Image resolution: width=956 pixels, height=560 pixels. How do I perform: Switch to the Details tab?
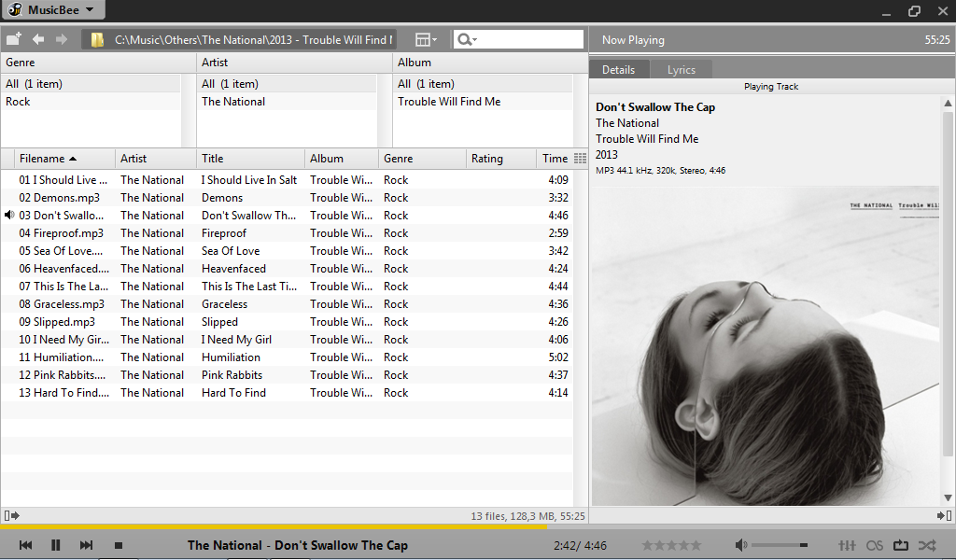coord(619,69)
